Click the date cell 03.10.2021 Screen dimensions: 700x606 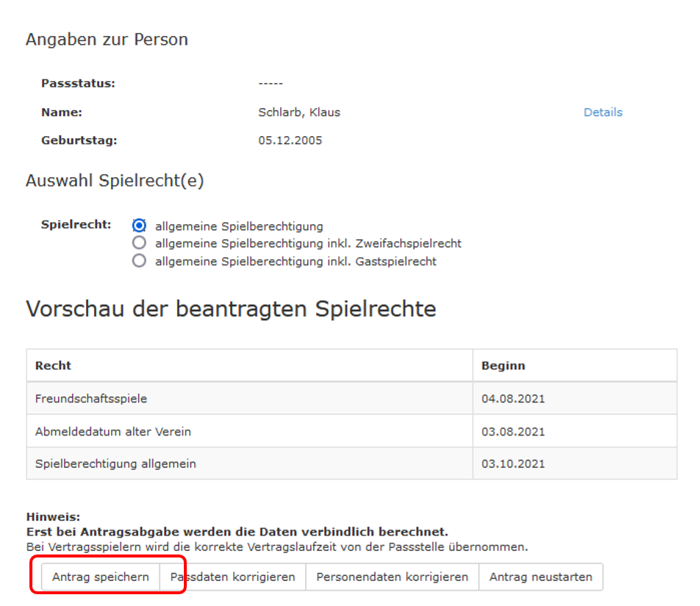[513, 464]
